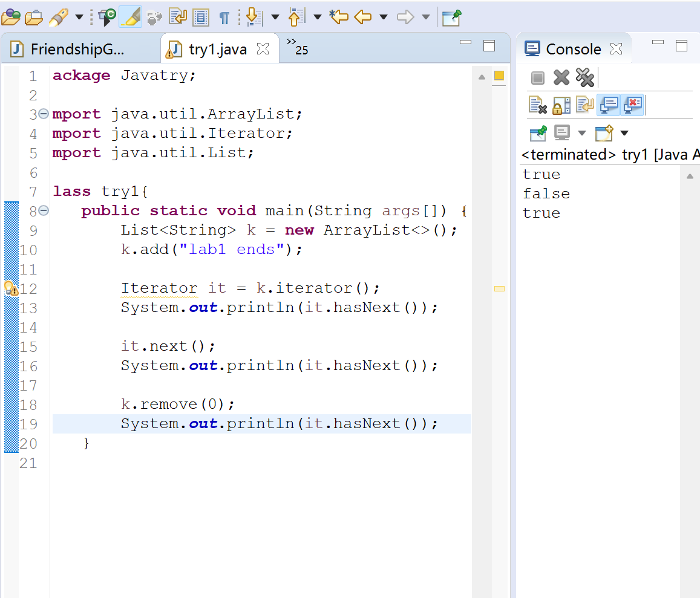Click the "lab1 ends" string literal

coord(231,250)
